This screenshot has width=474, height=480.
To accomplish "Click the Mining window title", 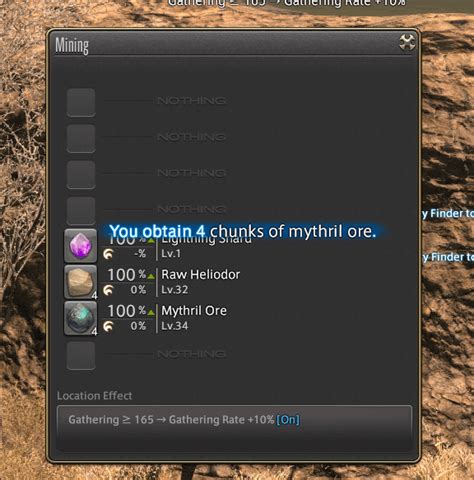I will click(x=72, y=45).
